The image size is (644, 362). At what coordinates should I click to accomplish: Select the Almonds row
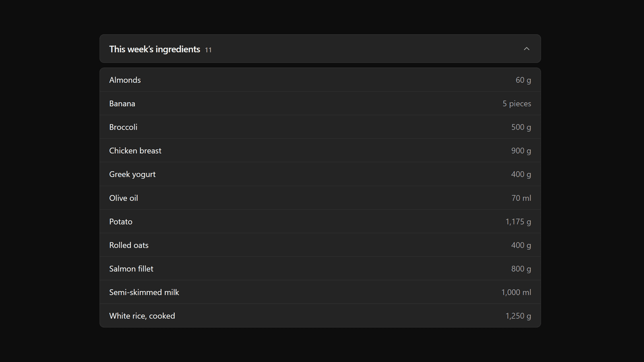(x=320, y=80)
